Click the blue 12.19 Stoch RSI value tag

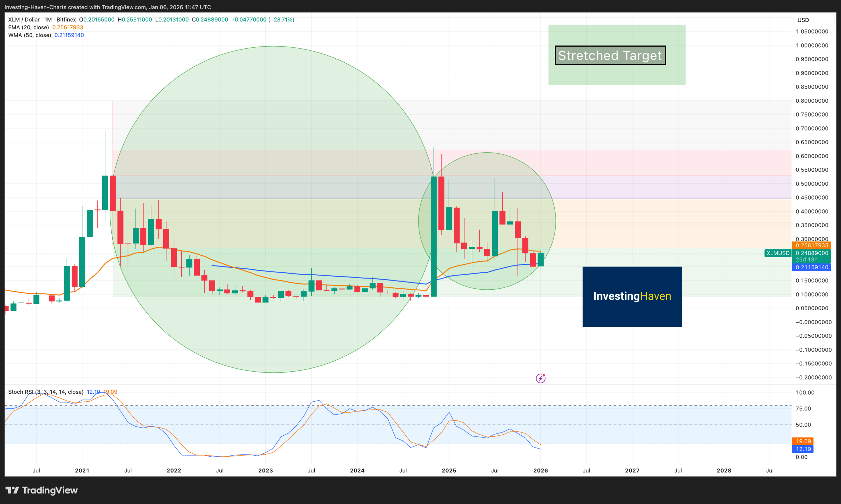point(803,449)
